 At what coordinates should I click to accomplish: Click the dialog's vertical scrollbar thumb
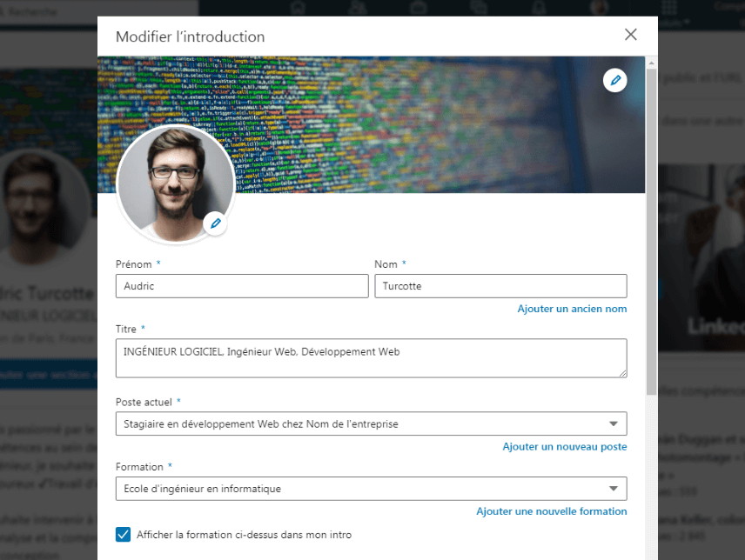(x=651, y=232)
